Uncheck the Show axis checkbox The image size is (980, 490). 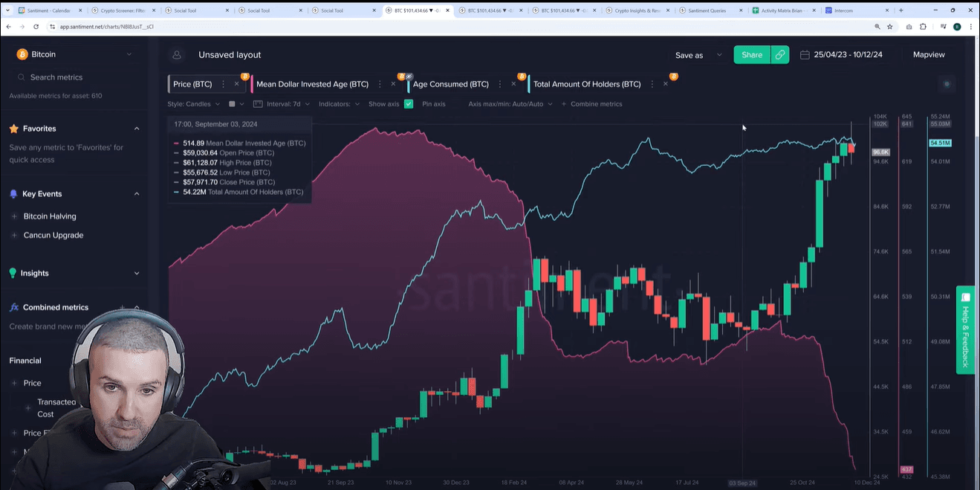pyautogui.click(x=409, y=104)
